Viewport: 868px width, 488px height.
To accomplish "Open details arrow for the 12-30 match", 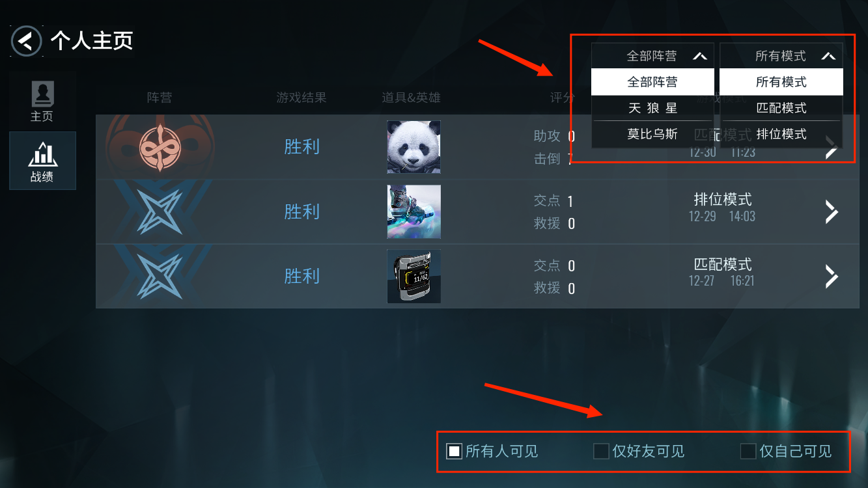I will coord(832,148).
